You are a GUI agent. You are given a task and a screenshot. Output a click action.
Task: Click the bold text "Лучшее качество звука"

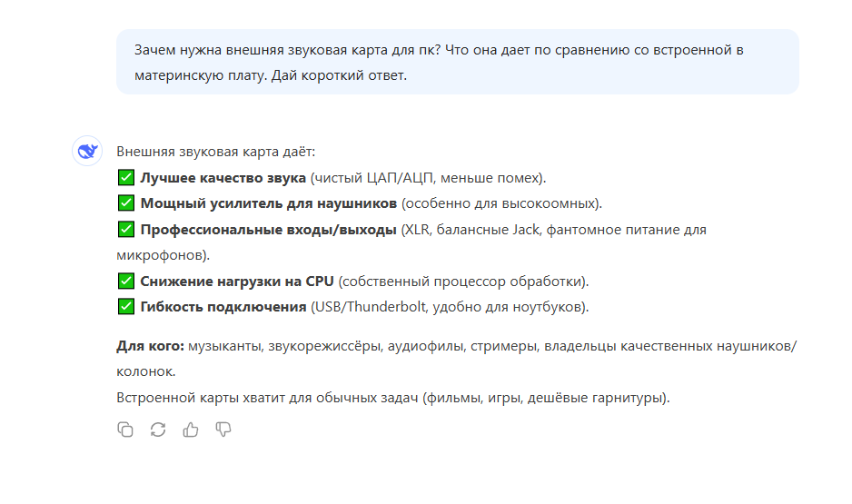pos(223,178)
